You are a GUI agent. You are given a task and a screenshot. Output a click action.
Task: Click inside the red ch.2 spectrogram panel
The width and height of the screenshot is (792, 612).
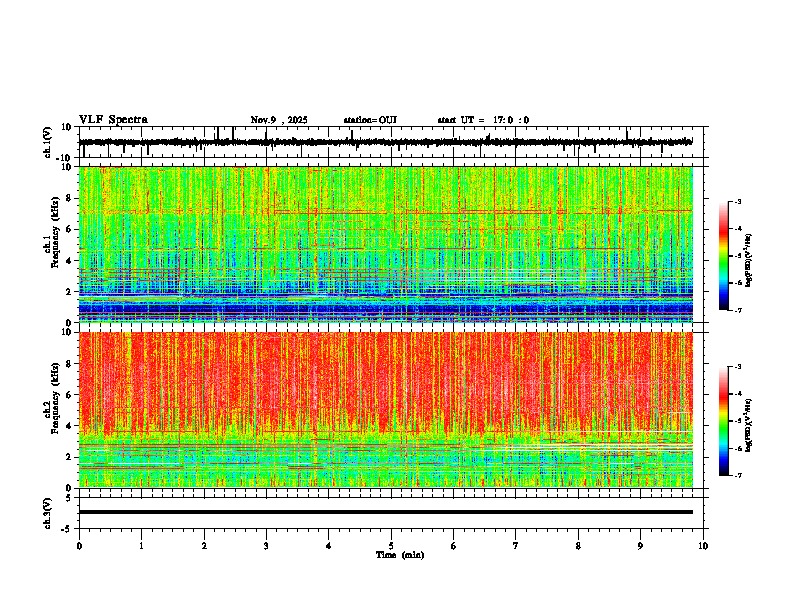tap(385, 410)
